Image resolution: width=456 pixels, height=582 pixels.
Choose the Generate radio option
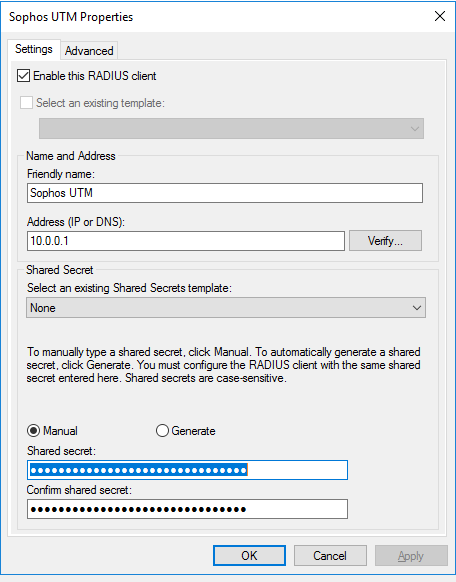(162, 431)
